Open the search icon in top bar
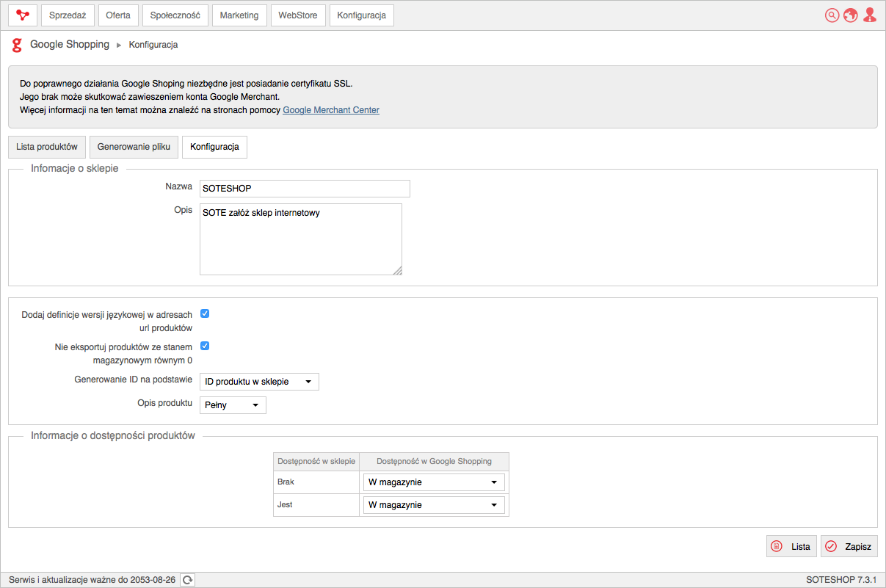Viewport: 886px width, 588px height. tap(832, 15)
